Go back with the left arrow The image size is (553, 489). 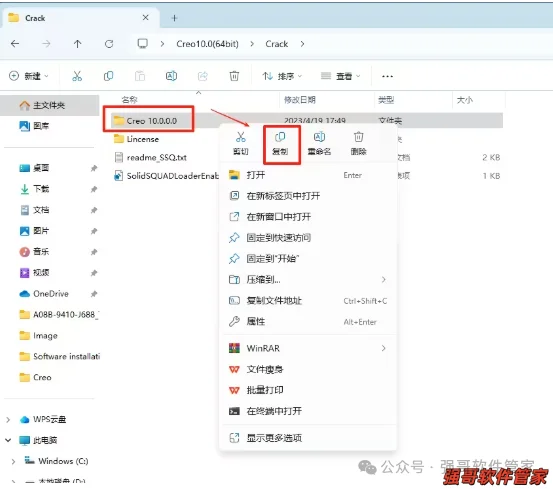point(15,44)
